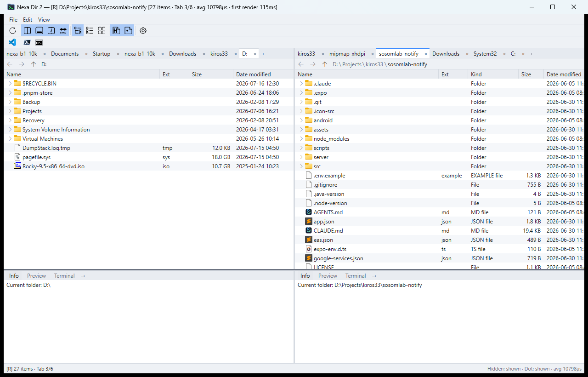588x377 pixels.
Task: Click the Rocky-9.5 ISO file icon
Action: click(17, 166)
